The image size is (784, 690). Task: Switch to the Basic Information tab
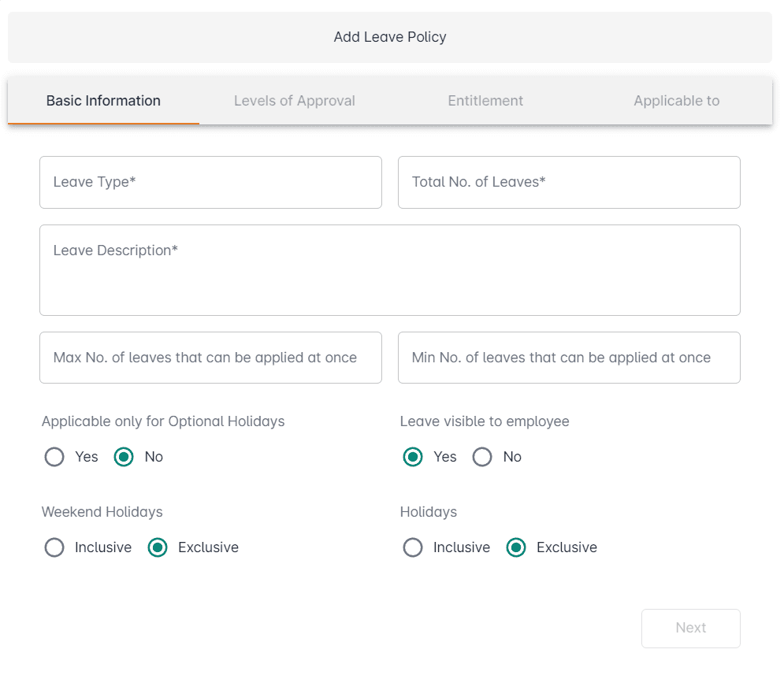[x=103, y=101]
